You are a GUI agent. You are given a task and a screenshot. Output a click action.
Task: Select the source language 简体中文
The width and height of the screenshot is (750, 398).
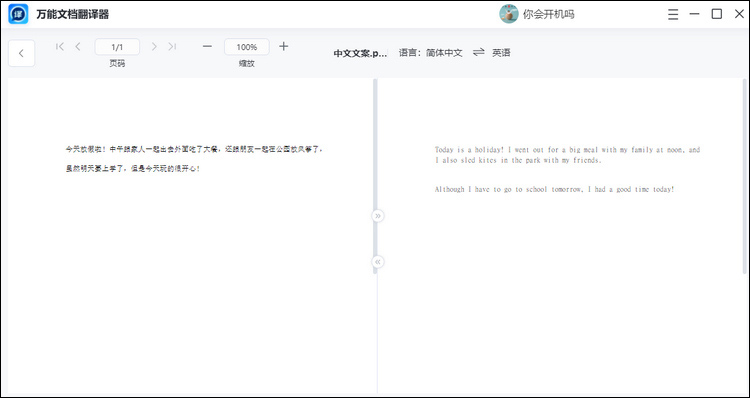[444, 53]
